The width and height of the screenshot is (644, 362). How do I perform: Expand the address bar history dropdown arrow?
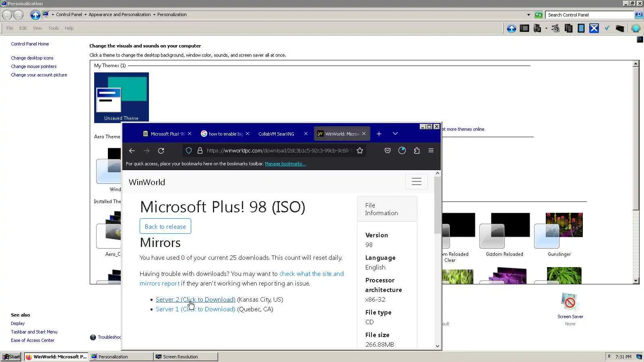(528, 15)
